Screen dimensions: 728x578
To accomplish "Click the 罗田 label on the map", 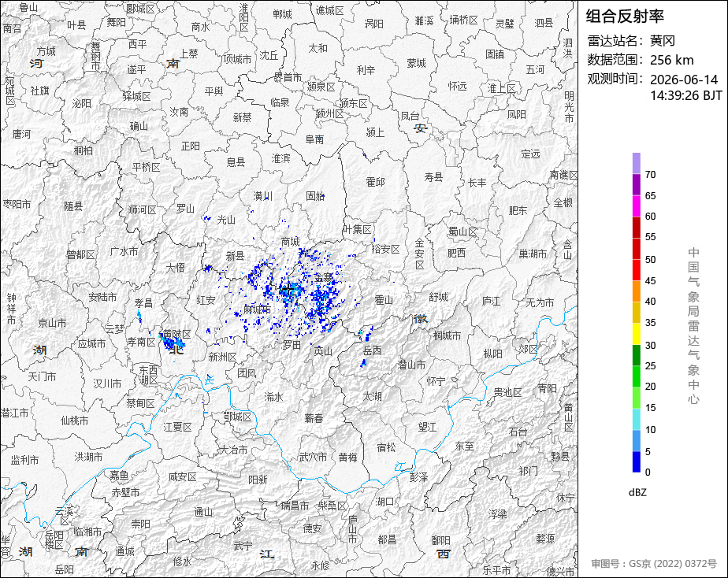I will (x=292, y=345).
